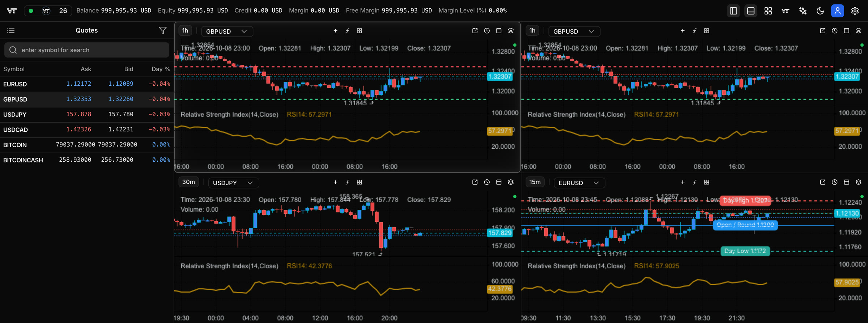Open 1h timeframe selector on highlighted GBPUSD chart
This screenshot has height=323, width=868.
185,31
